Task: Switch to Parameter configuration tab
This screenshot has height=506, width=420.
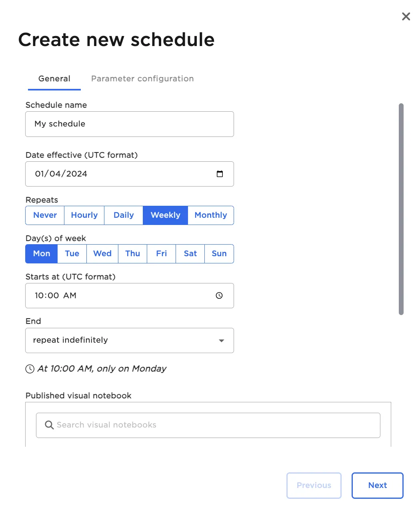Action: coord(142,79)
